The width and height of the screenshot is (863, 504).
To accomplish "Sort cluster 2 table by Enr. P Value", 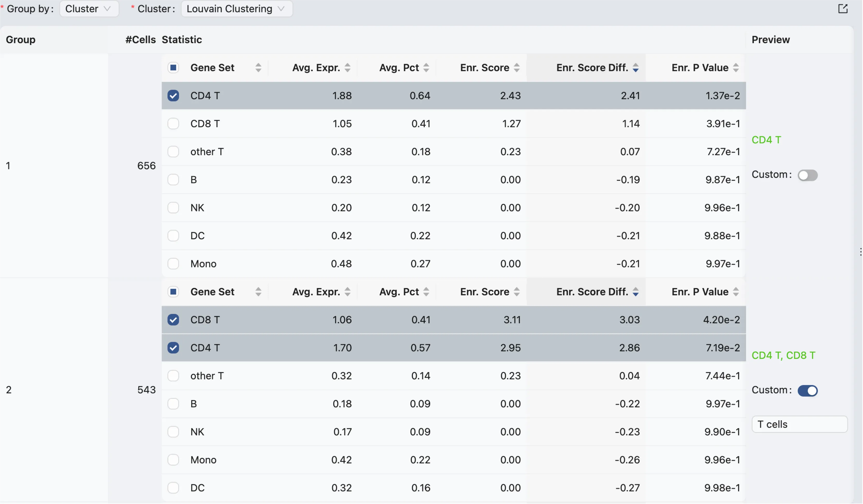I will 736,292.
